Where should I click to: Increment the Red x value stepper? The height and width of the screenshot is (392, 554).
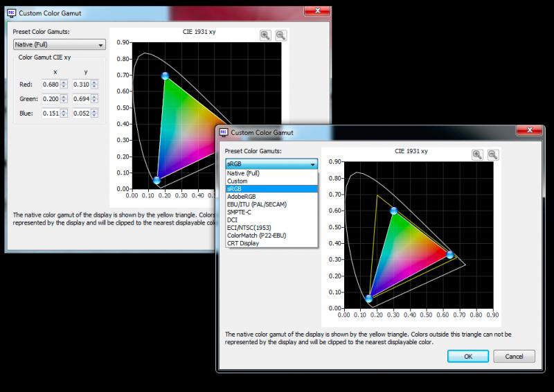[x=64, y=82]
